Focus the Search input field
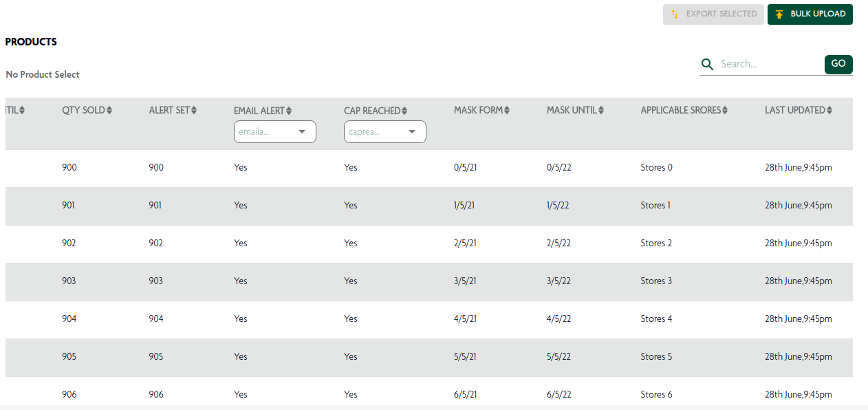 [x=770, y=64]
